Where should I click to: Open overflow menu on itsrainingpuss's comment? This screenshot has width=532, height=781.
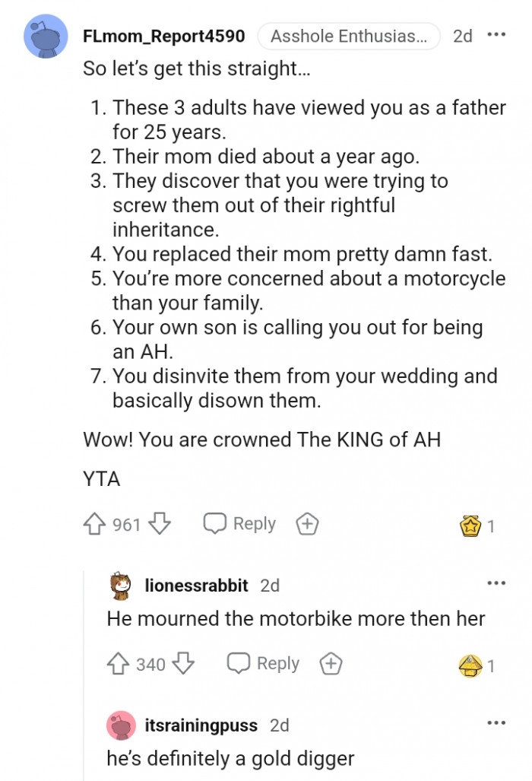click(496, 722)
